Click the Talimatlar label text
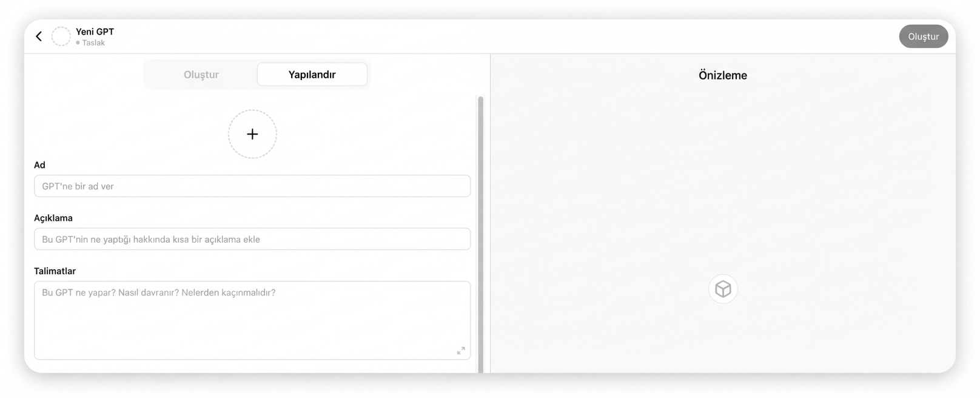Screen dimensions: 980x398 coord(55,271)
